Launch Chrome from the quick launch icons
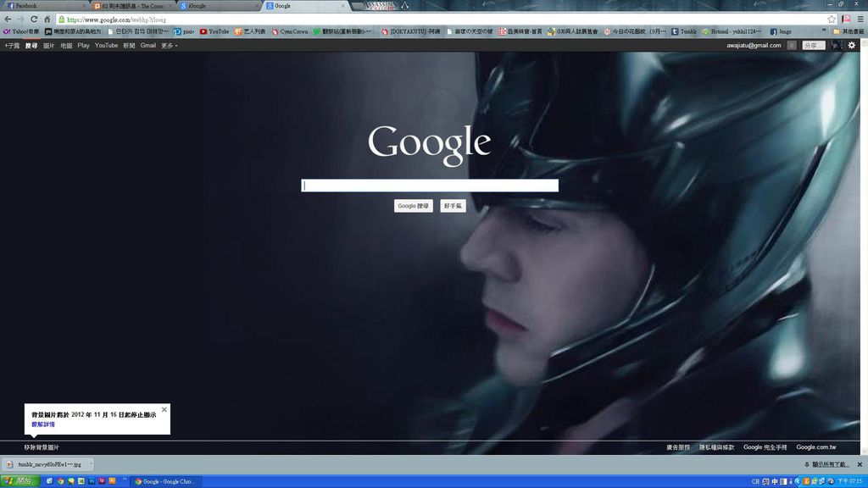 click(x=60, y=481)
